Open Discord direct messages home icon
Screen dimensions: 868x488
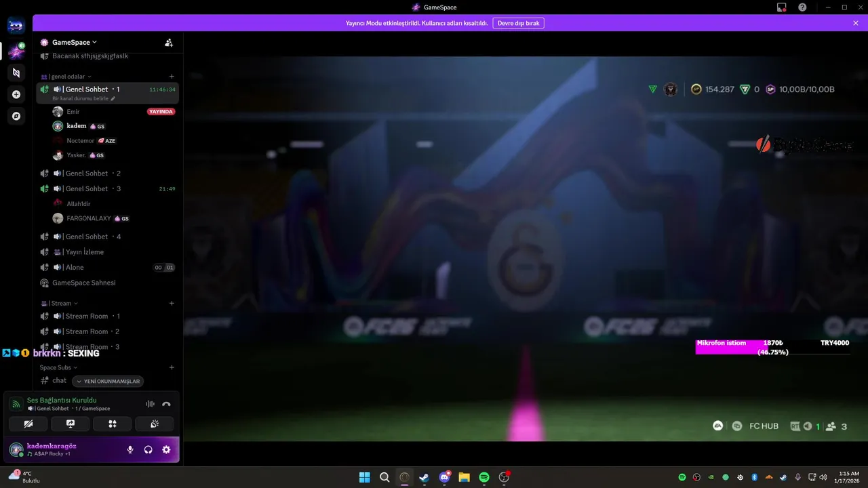(16, 26)
